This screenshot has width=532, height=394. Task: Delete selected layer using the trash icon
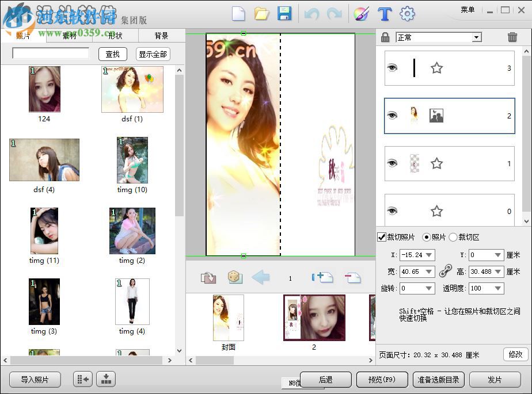point(512,37)
